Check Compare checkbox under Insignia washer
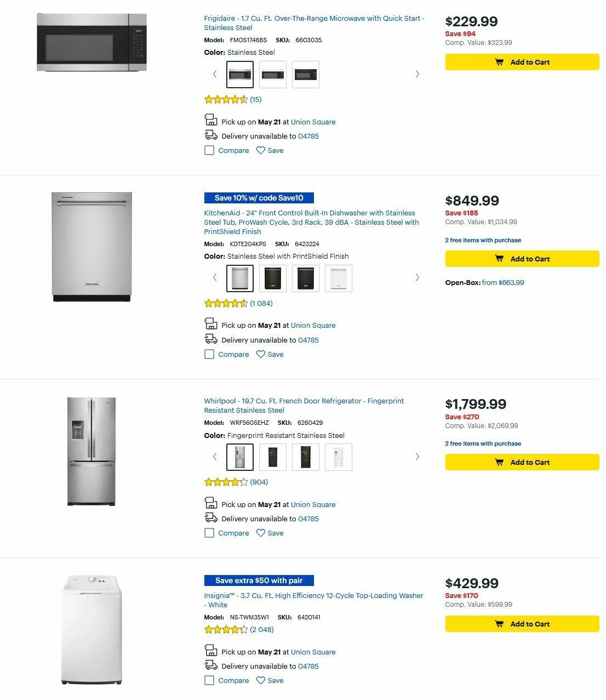606x700 pixels. click(x=209, y=680)
